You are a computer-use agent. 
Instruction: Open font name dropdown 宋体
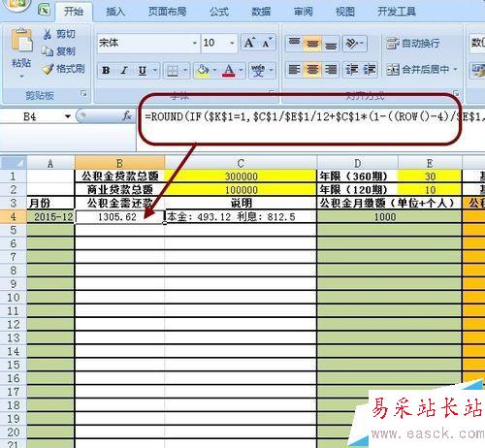click(195, 43)
